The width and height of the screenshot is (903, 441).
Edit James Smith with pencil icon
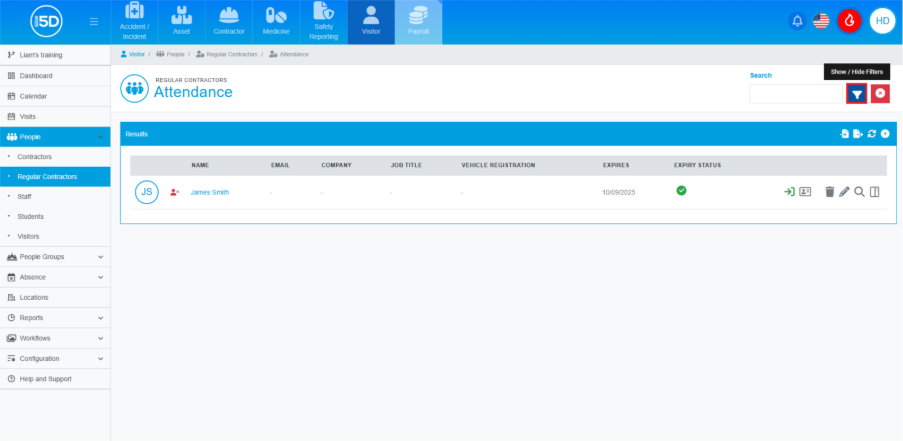pos(844,191)
